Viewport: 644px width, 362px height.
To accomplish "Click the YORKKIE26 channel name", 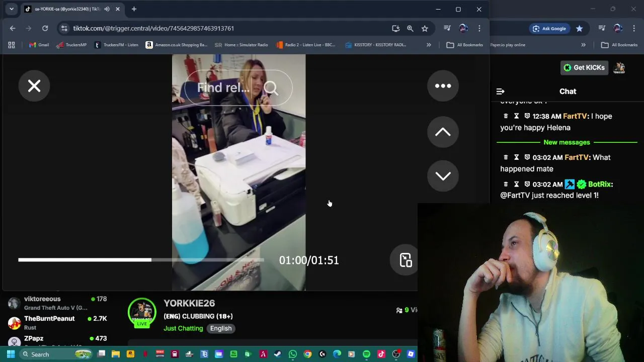I will coord(189,303).
